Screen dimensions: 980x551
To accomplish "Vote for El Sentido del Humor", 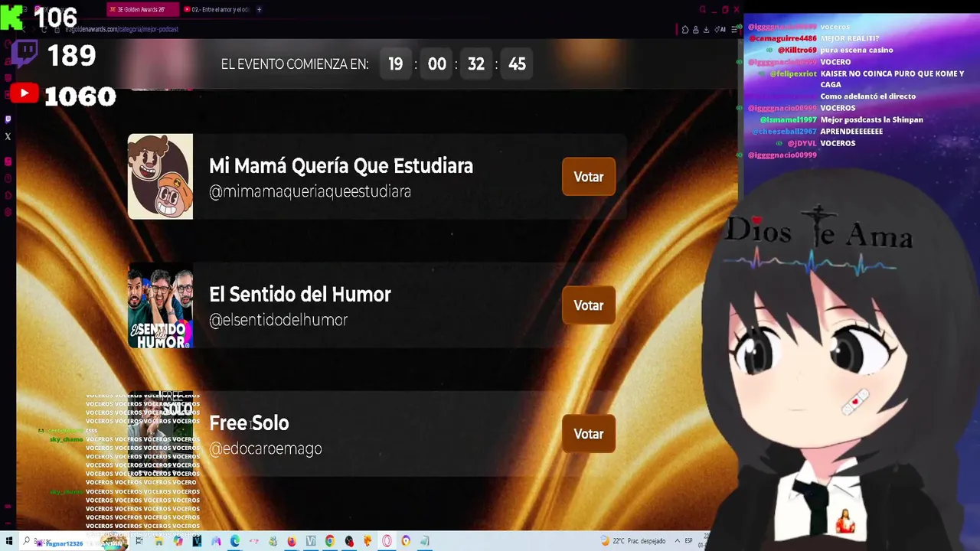I will point(589,305).
